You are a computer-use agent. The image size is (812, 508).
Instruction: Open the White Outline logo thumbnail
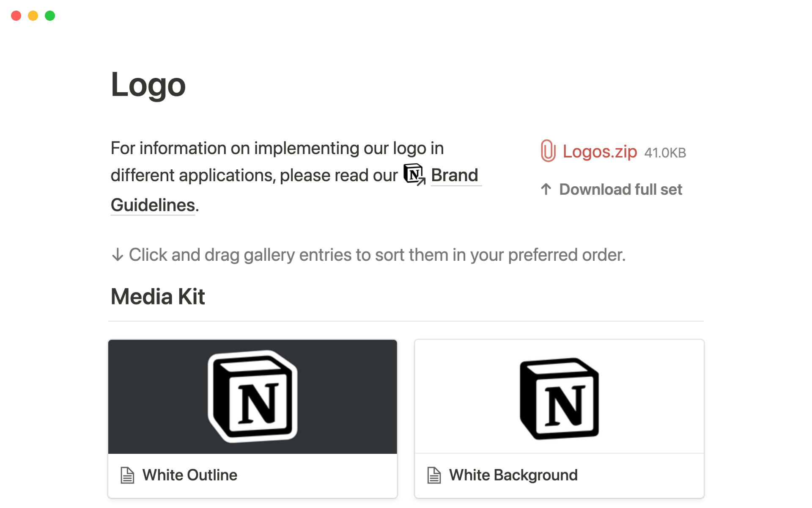252,397
